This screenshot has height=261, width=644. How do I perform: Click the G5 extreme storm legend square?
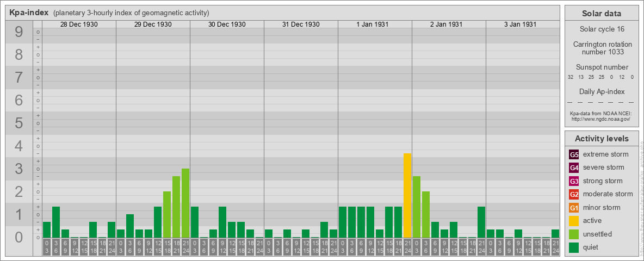[x=574, y=154]
